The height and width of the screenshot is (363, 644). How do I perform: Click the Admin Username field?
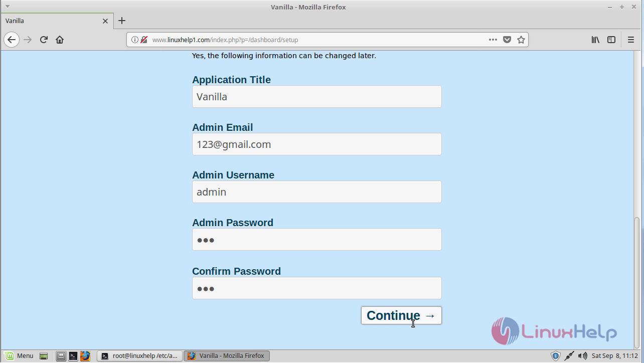317,192
